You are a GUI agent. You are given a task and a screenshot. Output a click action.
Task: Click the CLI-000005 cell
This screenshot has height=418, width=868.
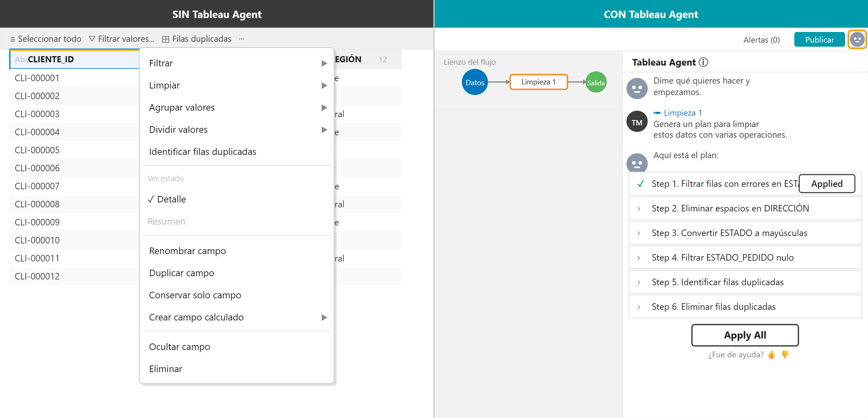click(x=74, y=150)
